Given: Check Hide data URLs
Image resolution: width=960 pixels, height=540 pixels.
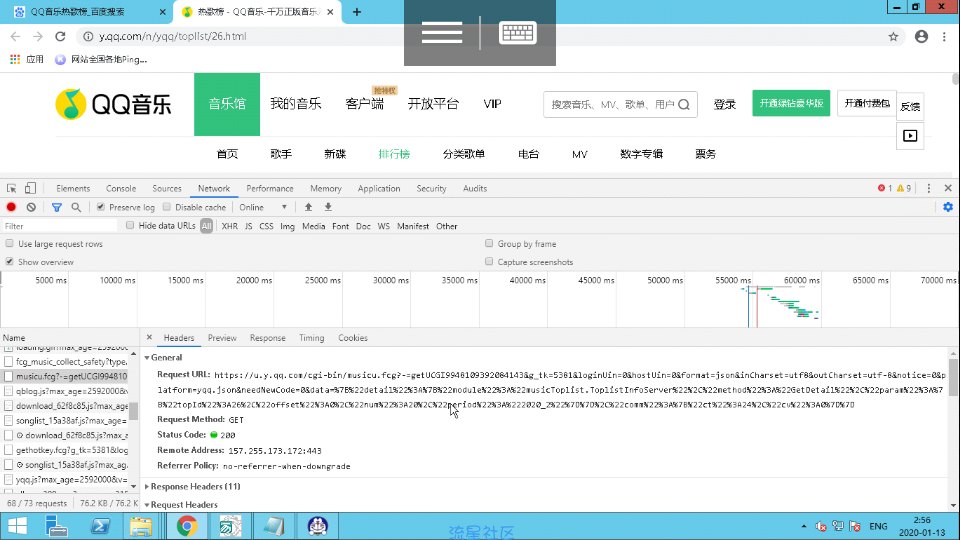Looking at the screenshot, I should click(x=130, y=226).
